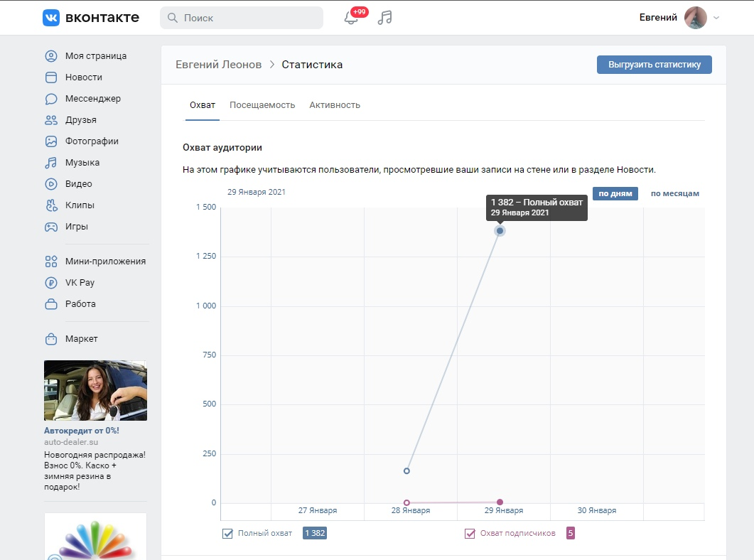Click 'Выгрузить статистику' button
This screenshot has width=754, height=560.
tap(654, 65)
